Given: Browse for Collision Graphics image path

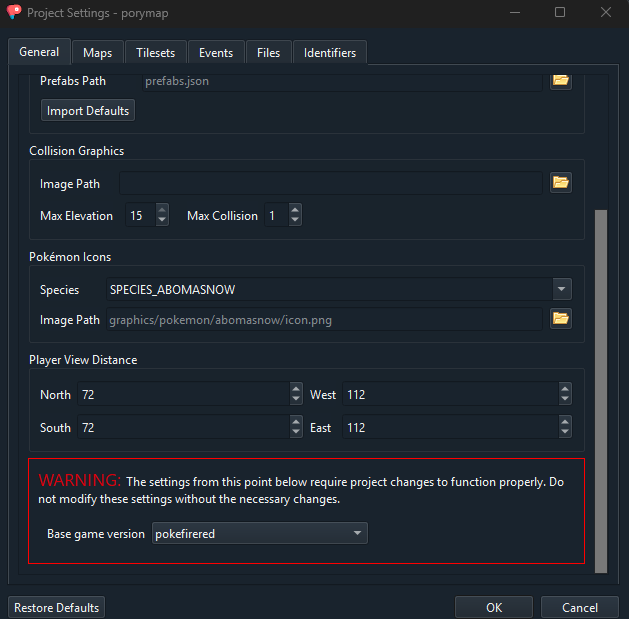Looking at the screenshot, I should click(561, 183).
